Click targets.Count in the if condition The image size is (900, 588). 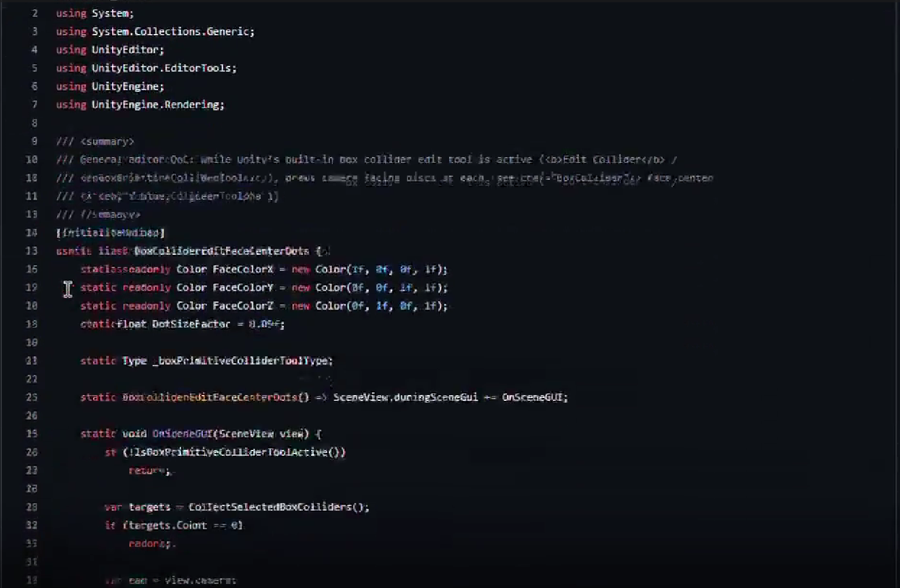coord(166,526)
